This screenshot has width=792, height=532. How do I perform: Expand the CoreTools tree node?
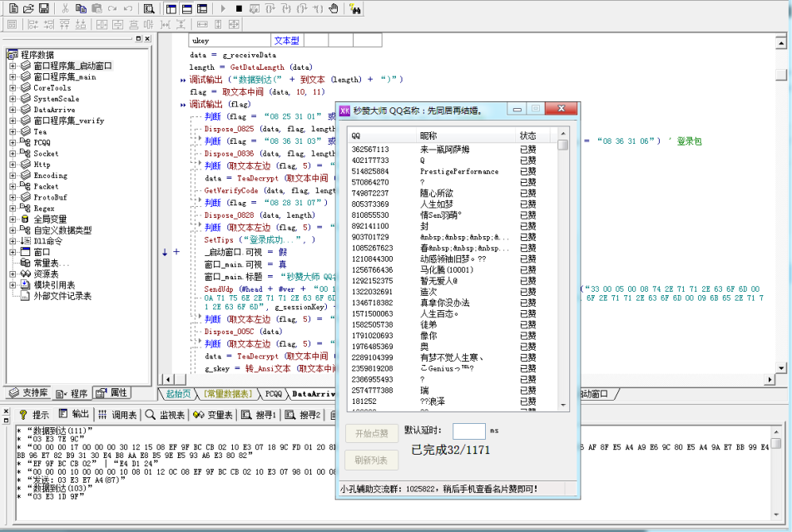[x=12, y=88]
